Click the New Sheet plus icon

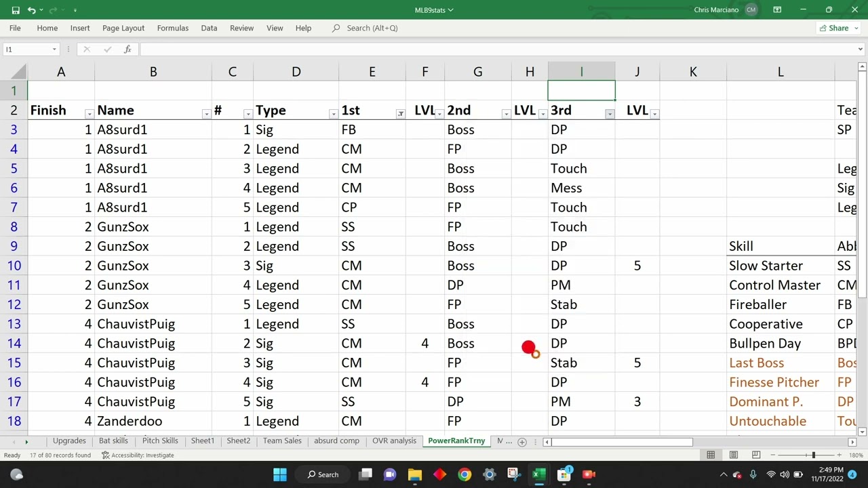[522, 442]
